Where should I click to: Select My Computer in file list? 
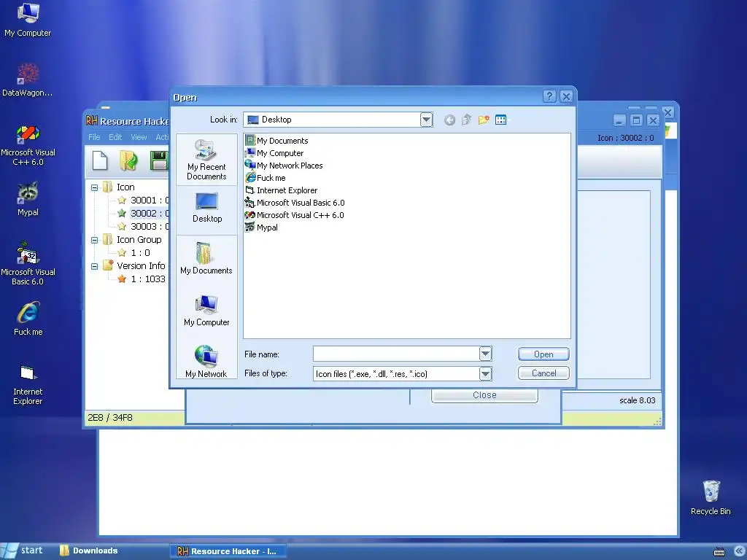pos(274,153)
